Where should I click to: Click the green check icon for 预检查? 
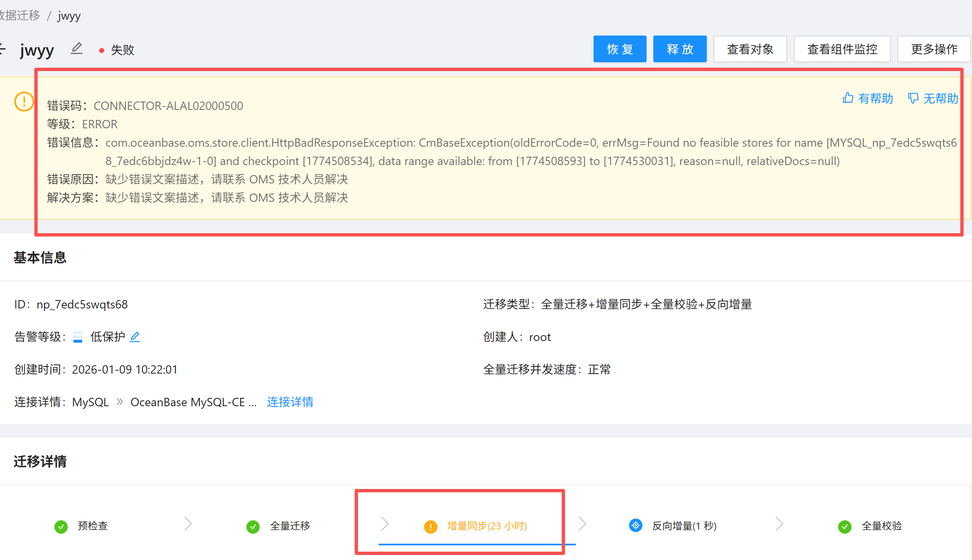click(61, 527)
